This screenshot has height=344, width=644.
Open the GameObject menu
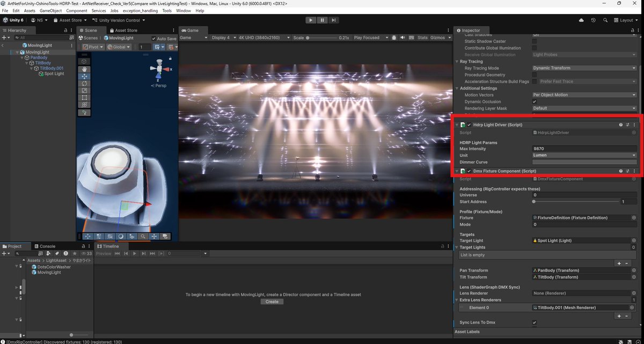click(x=51, y=11)
